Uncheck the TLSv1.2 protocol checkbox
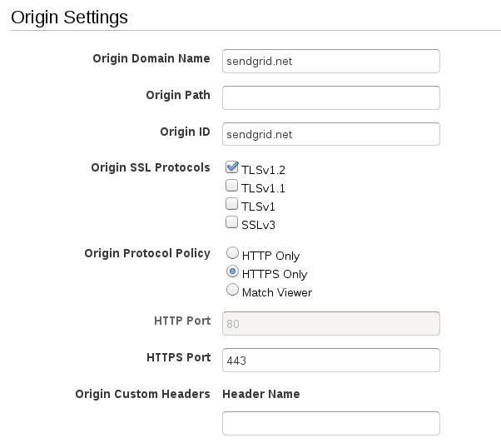Viewport: 501px width, 448px height. [232, 168]
